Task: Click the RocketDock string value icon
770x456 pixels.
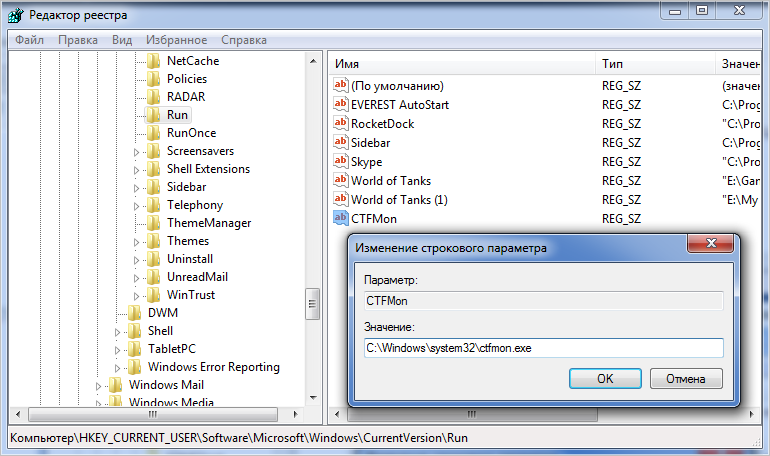Action: click(340, 123)
